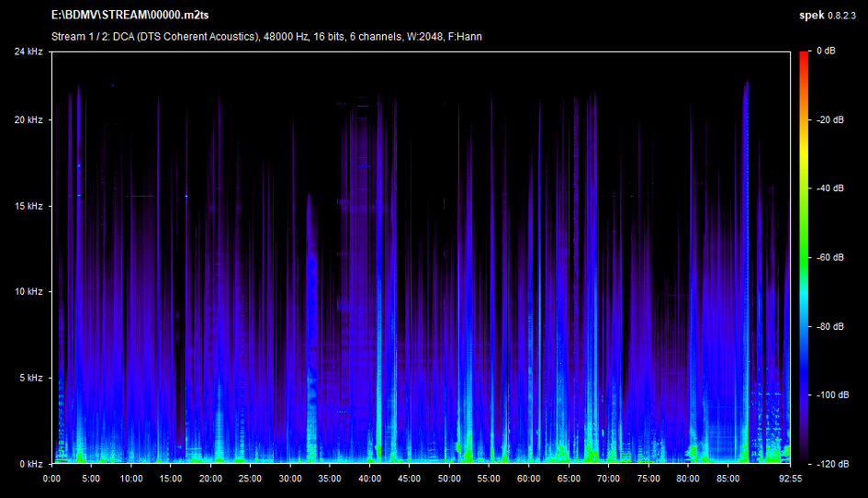Click the vertical dB color scale bar
Screen dimensions: 868x498
[x=803, y=257]
